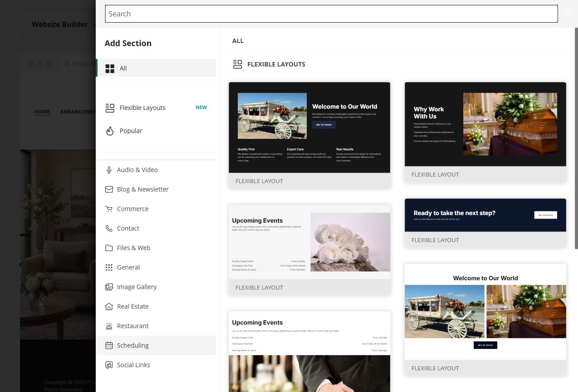Click the Real Estate house icon
Screen dimensions: 578x392
pyautogui.click(x=109, y=306)
